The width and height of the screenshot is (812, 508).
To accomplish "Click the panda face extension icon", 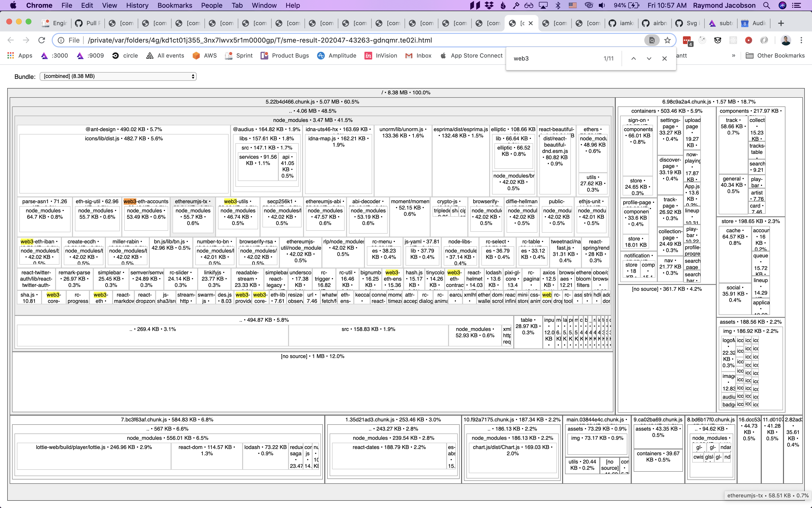I will [x=718, y=40].
